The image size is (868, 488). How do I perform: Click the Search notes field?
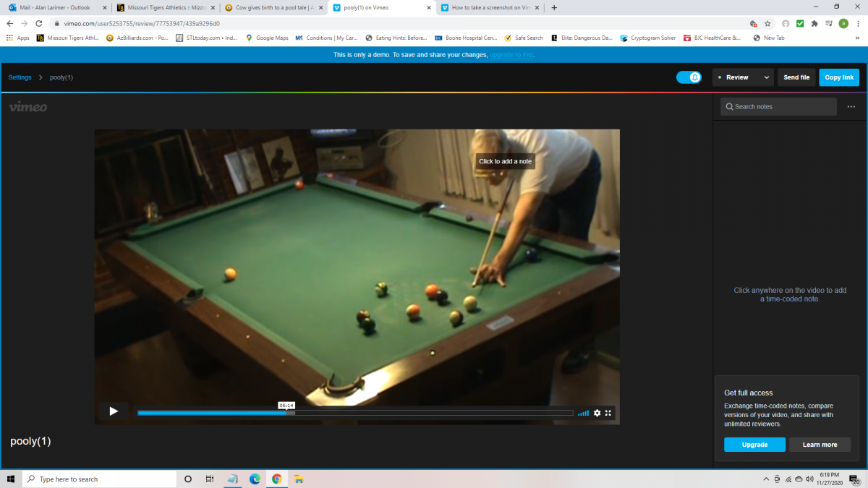[778, 107]
